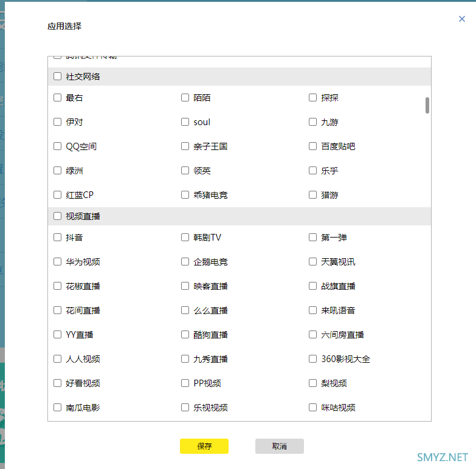Check the 亲子王国 checkbox

(185, 146)
